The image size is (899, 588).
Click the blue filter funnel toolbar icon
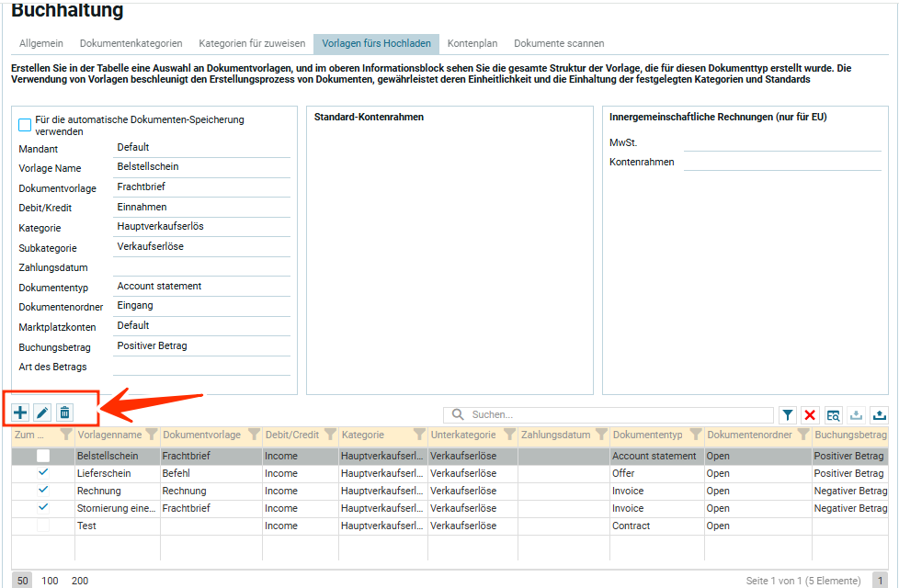[x=788, y=415]
